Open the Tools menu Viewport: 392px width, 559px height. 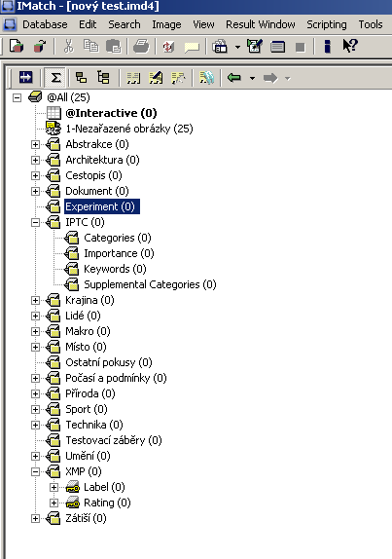coord(371,24)
